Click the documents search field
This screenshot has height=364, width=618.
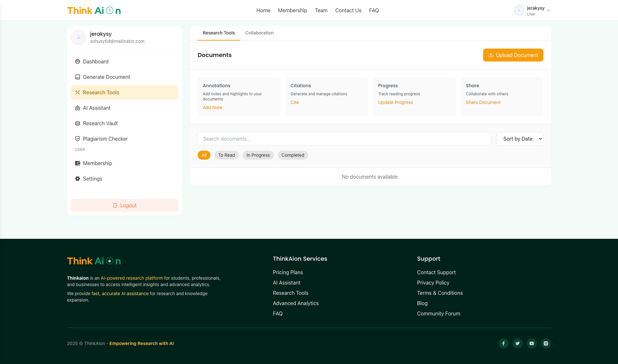(x=344, y=139)
